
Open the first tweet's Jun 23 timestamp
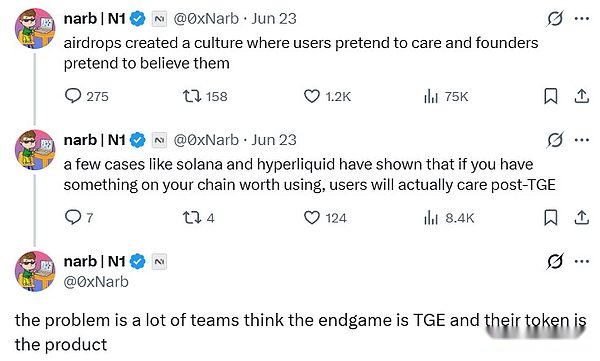click(274, 18)
